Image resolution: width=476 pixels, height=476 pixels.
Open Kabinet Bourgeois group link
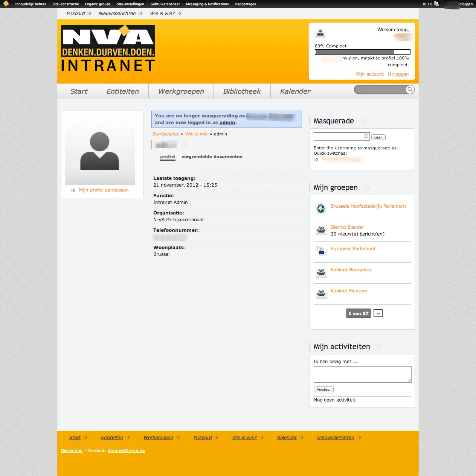[x=351, y=270]
